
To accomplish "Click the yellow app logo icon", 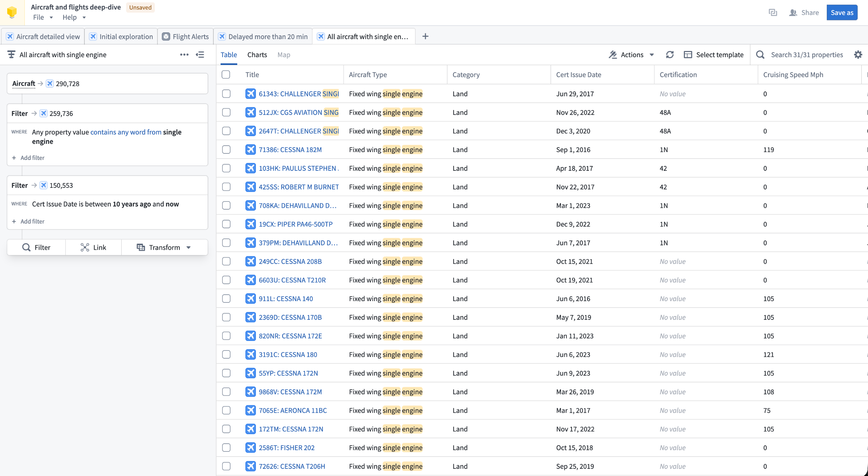I will click(12, 12).
